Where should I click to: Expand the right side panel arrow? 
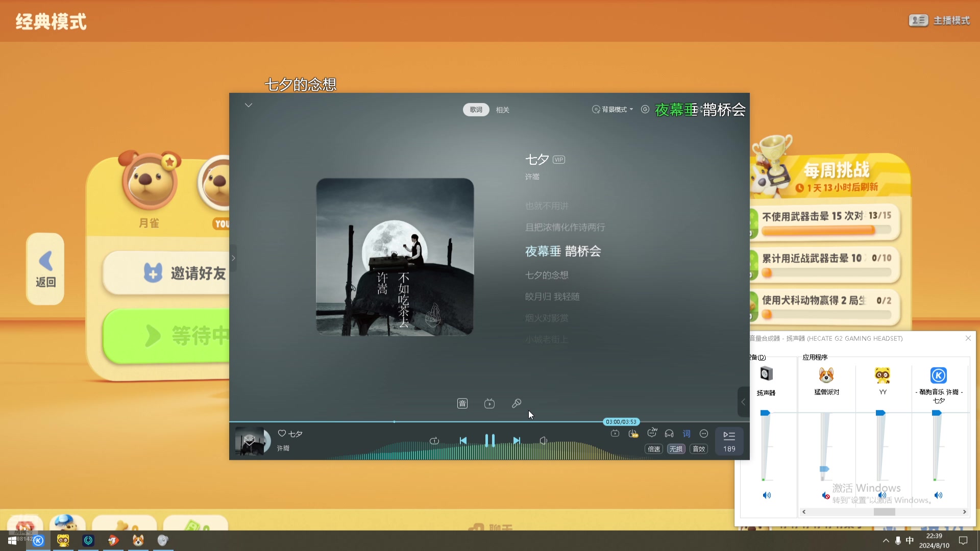743,402
